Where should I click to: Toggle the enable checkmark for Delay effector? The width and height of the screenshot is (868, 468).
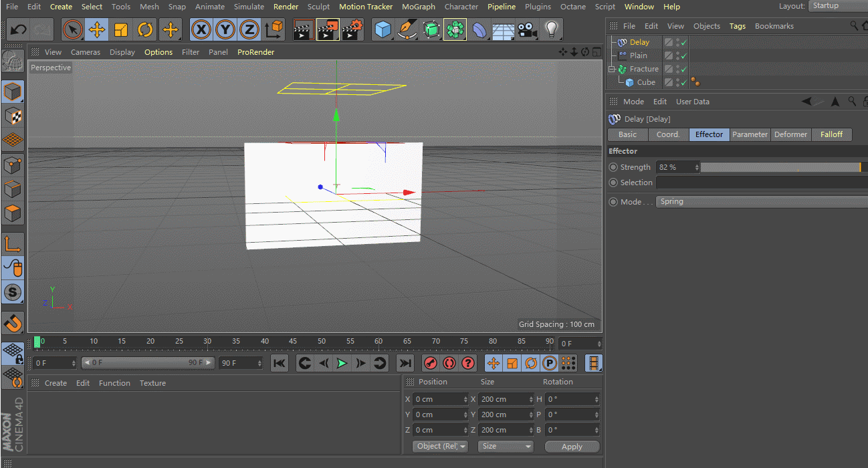[684, 42]
